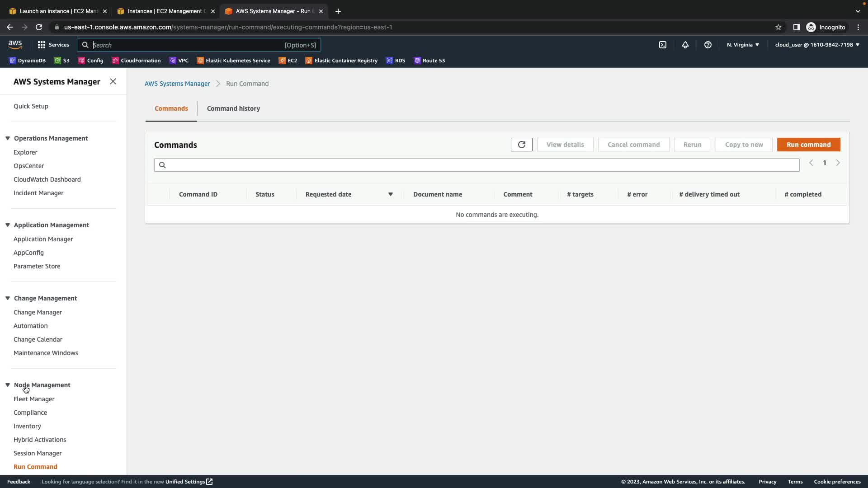Bookmark page with the star icon
The width and height of the screenshot is (868, 488).
click(x=778, y=27)
